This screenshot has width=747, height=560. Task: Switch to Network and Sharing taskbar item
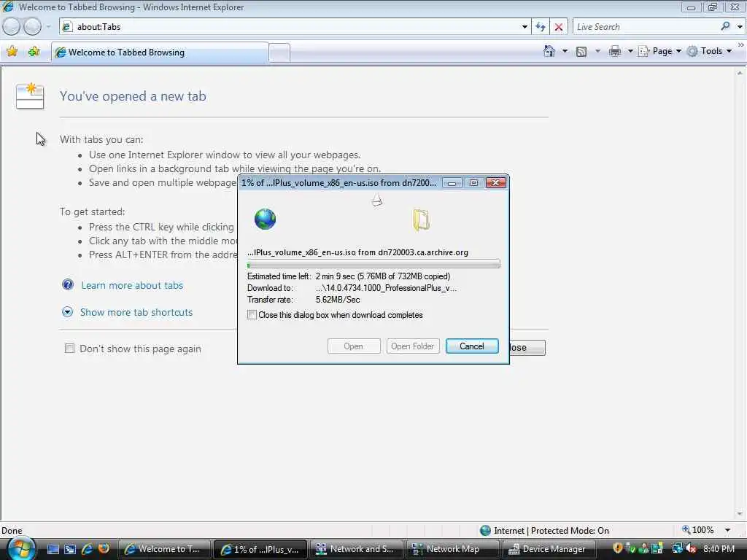[357, 549]
